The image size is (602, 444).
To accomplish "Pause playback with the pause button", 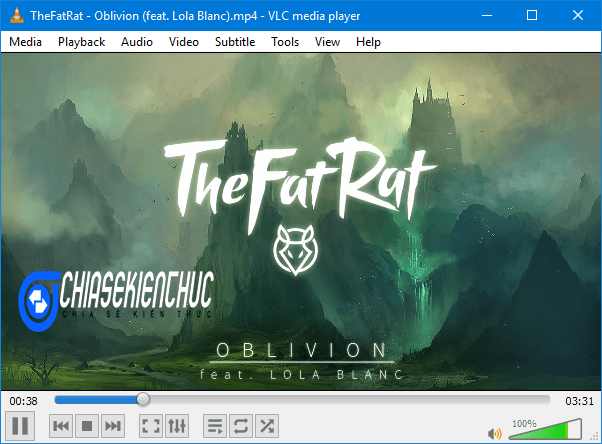I will [20, 426].
